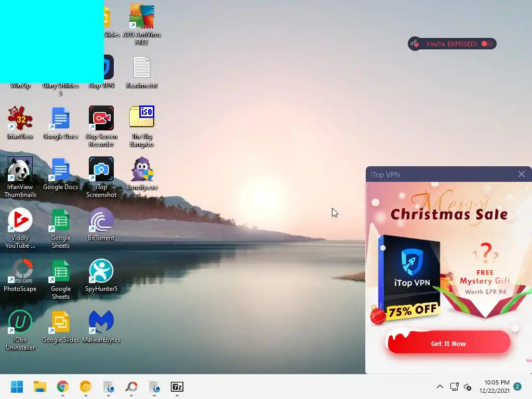Screen dimensions: 532x399
Task: Open the IObit Uninstaller shortcut
Action: [x=20, y=321]
